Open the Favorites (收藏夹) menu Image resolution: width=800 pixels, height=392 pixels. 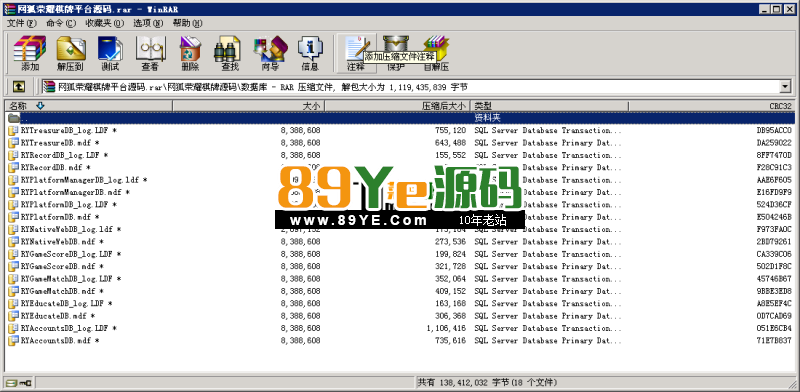coord(104,23)
